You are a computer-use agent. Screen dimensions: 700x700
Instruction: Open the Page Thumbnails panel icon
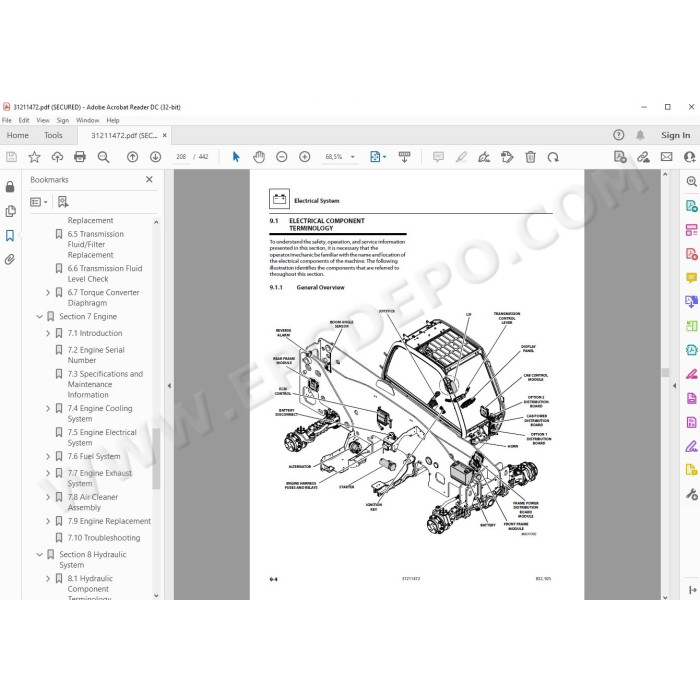click(x=10, y=211)
